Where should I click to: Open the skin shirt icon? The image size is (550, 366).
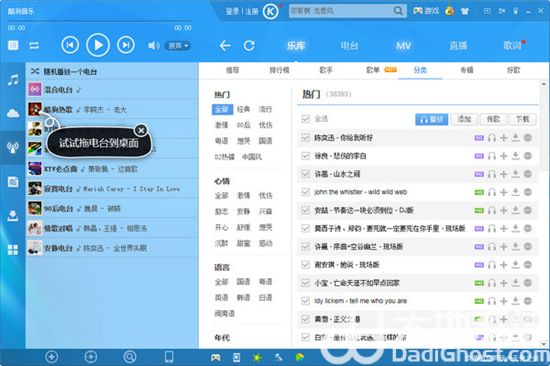point(465,11)
